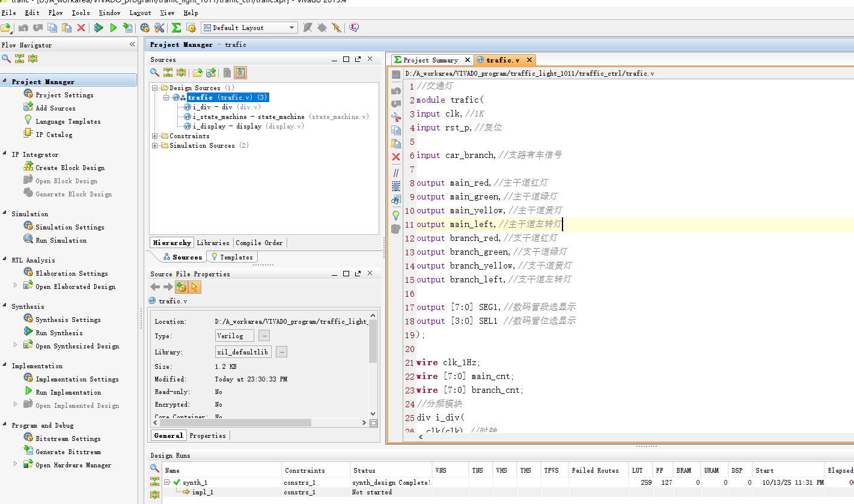
Task: Click Create Block Design
Action: (x=70, y=168)
